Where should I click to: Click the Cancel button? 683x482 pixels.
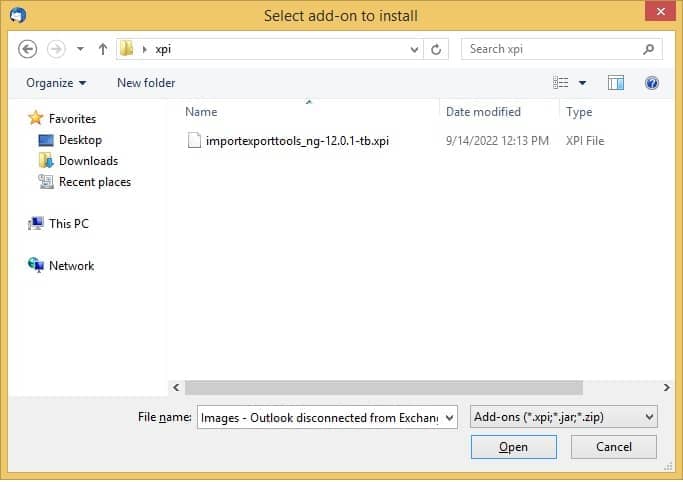(614, 447)
